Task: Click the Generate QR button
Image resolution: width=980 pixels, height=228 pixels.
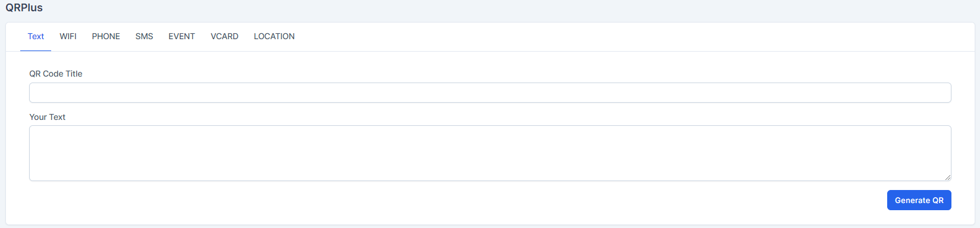Action: (919, 200)
